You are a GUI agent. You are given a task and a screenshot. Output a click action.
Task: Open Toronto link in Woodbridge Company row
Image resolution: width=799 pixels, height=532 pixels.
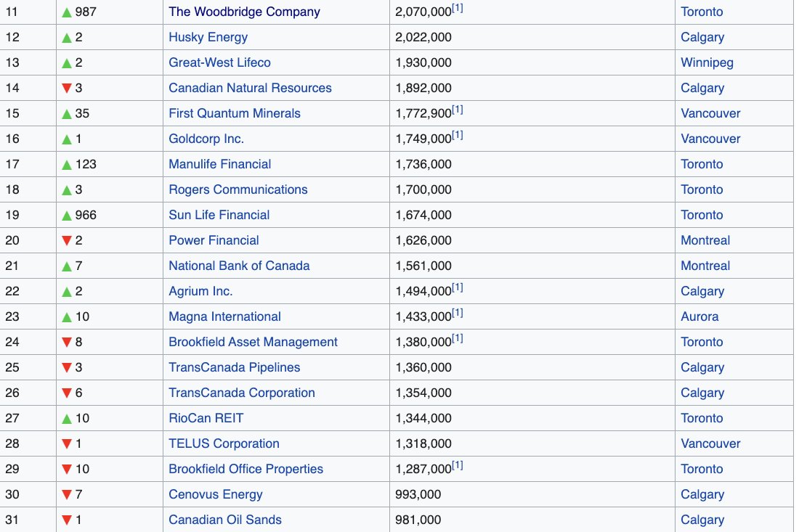(x=702, y=12)
